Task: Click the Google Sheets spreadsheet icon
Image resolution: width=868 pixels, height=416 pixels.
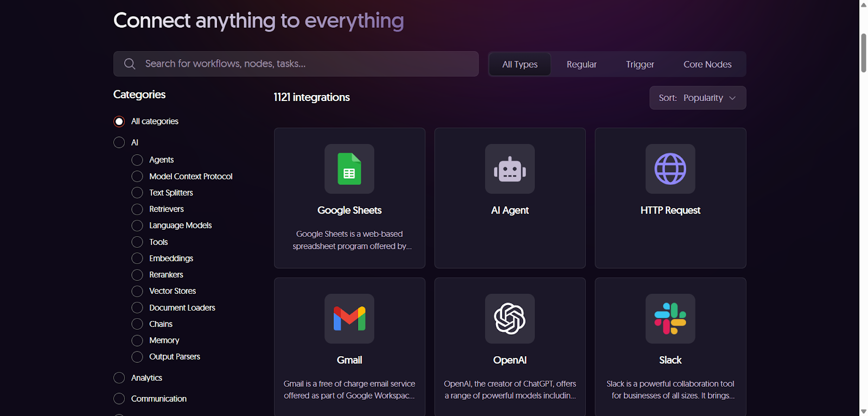Action: pos(349,169)
